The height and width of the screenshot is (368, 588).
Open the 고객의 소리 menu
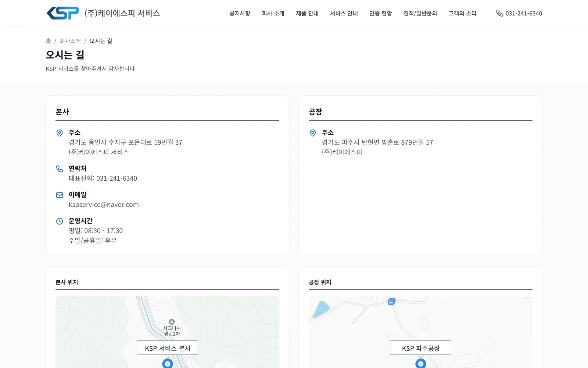463,13
